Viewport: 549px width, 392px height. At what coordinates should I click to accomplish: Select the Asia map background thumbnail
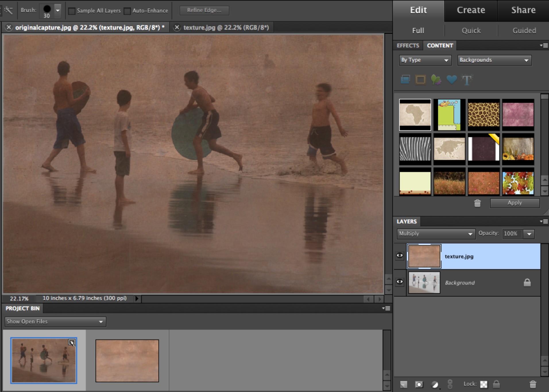(x=449, y=149)
